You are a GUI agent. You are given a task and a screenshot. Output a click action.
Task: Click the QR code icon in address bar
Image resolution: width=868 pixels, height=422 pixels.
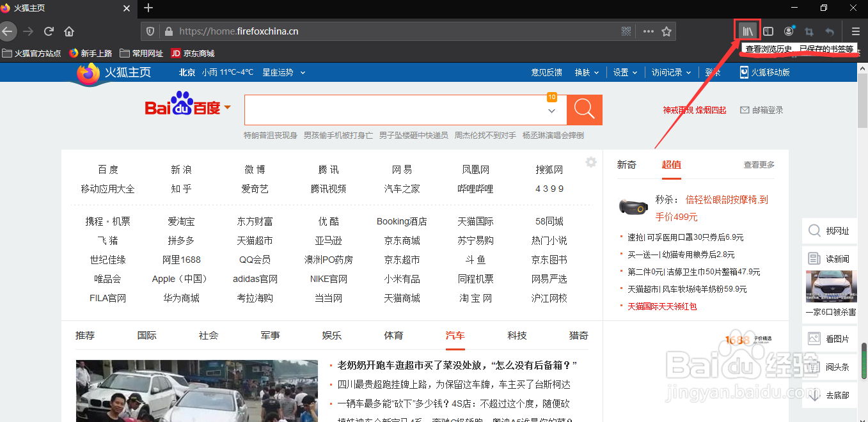626,31
